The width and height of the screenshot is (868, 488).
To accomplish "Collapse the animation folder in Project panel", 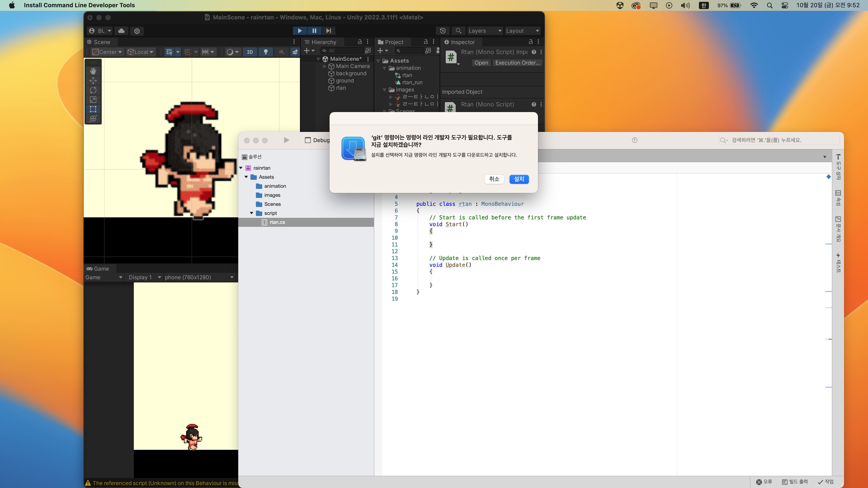I will click(384, 68).
